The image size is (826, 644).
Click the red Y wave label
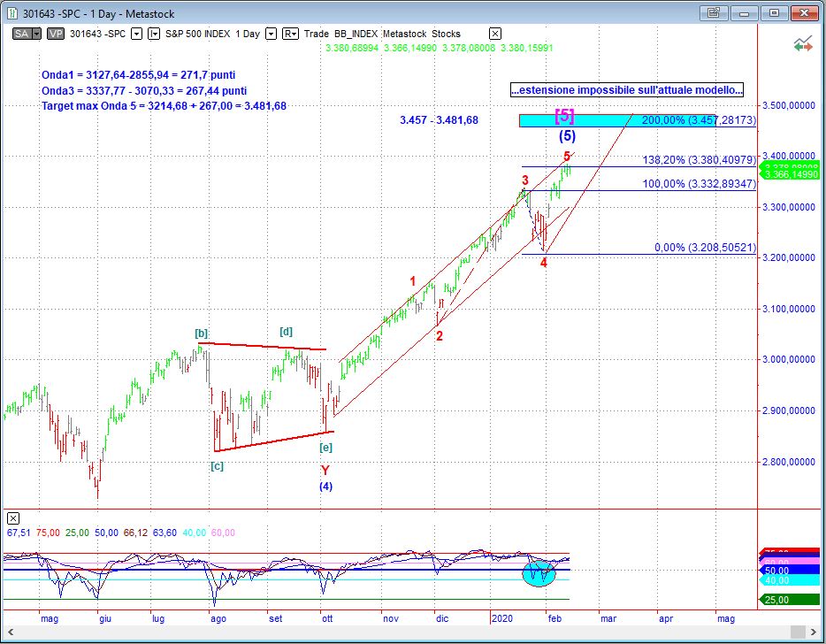(x=325, y=470)
